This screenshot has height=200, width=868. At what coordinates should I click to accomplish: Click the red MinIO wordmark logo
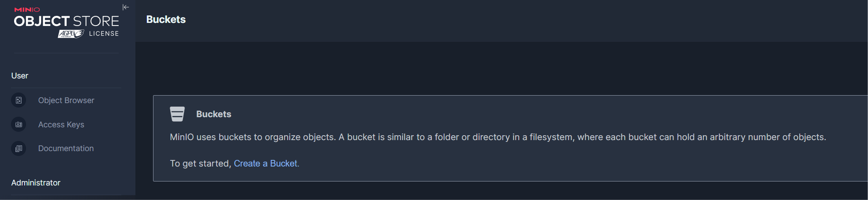[27, 10]
